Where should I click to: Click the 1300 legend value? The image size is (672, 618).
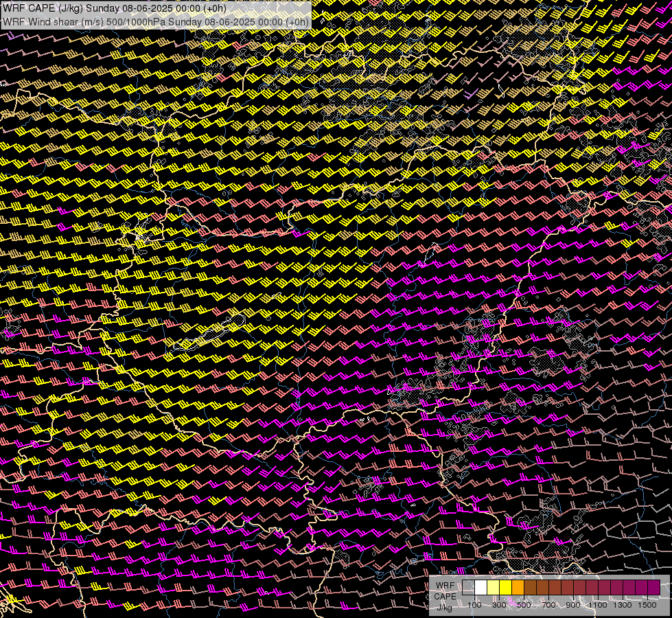623,605
